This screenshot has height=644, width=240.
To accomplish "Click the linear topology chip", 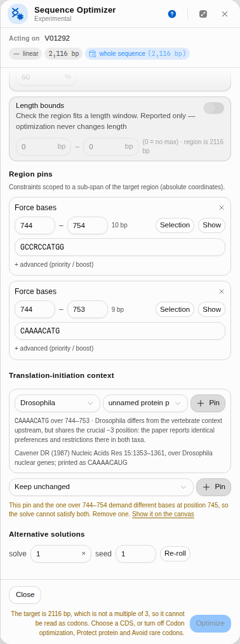I will tap(25, 54).
